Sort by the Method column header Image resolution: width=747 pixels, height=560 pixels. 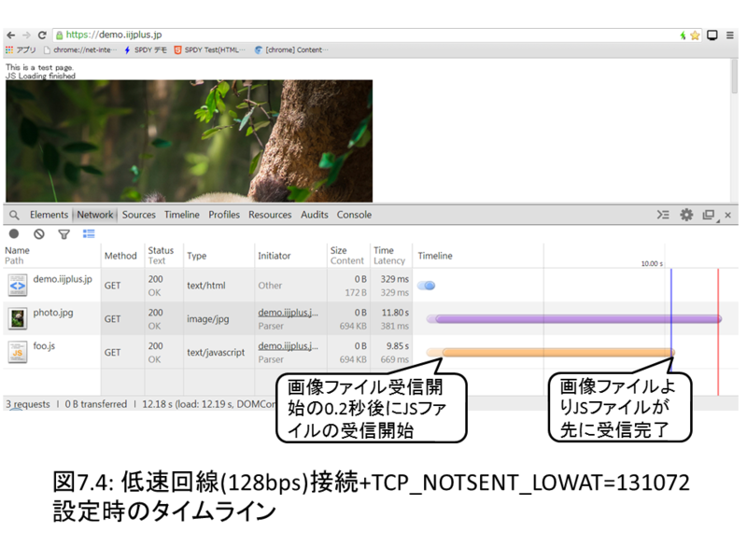(122, 256)
